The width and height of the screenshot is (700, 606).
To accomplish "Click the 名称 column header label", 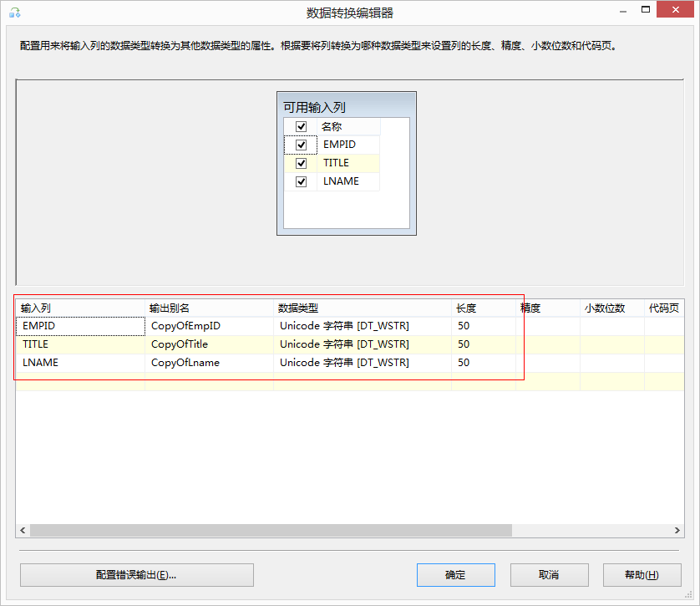I will click(x=332, y=126).
